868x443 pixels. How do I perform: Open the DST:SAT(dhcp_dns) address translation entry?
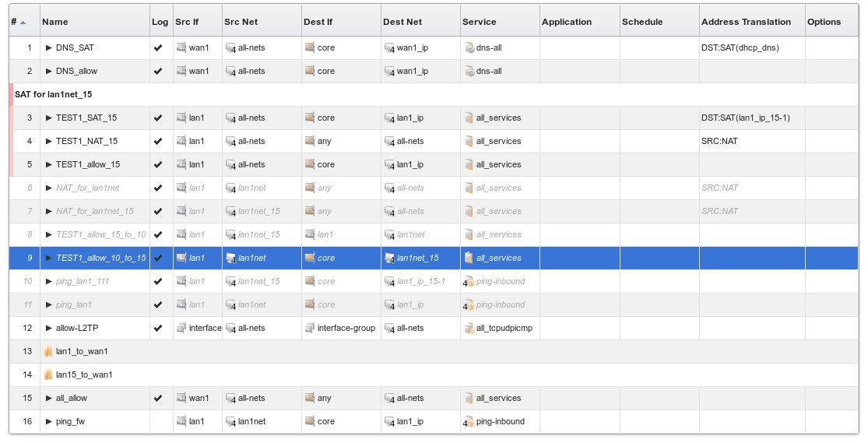click(x=740, y=47)
